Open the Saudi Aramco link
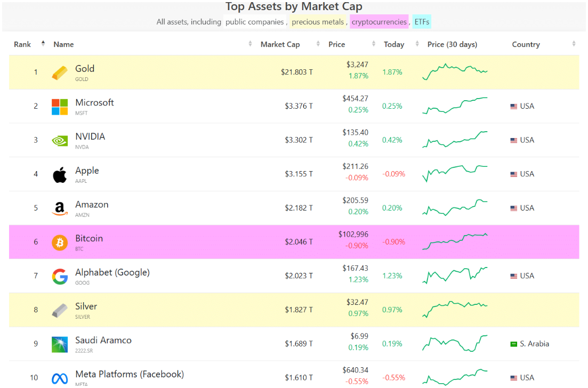 103,341
